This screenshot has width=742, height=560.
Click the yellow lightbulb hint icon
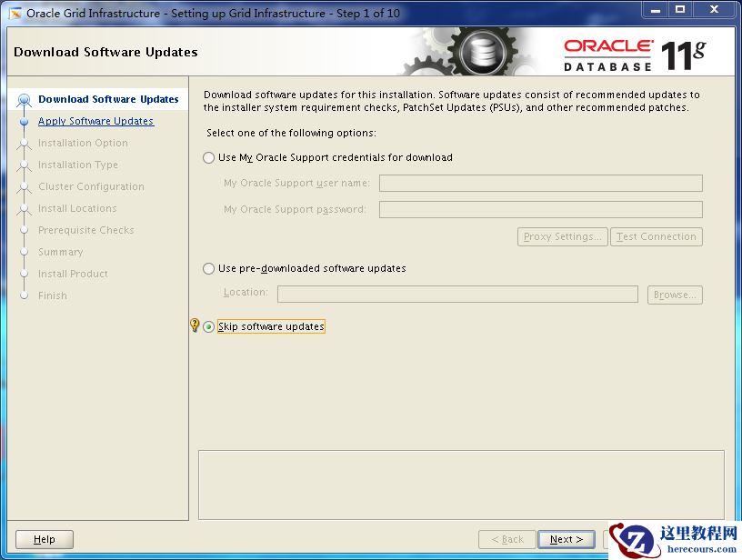[195, 325]
